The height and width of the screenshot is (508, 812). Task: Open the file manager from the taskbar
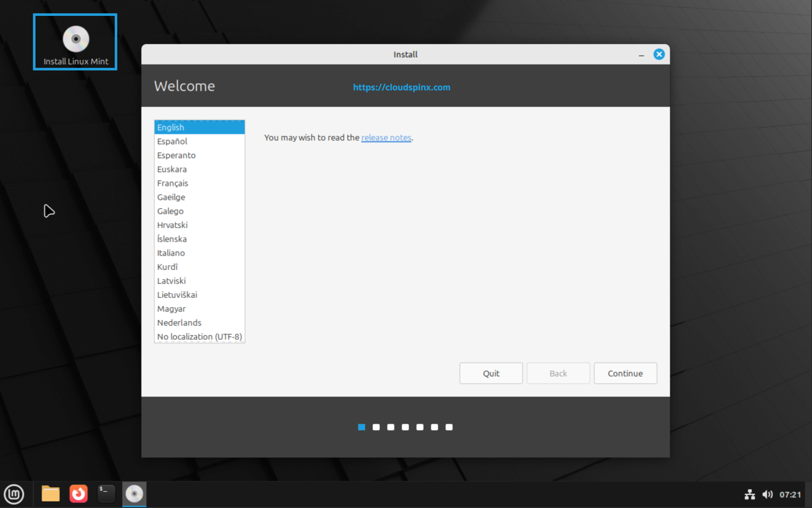[x=50, y=493]
